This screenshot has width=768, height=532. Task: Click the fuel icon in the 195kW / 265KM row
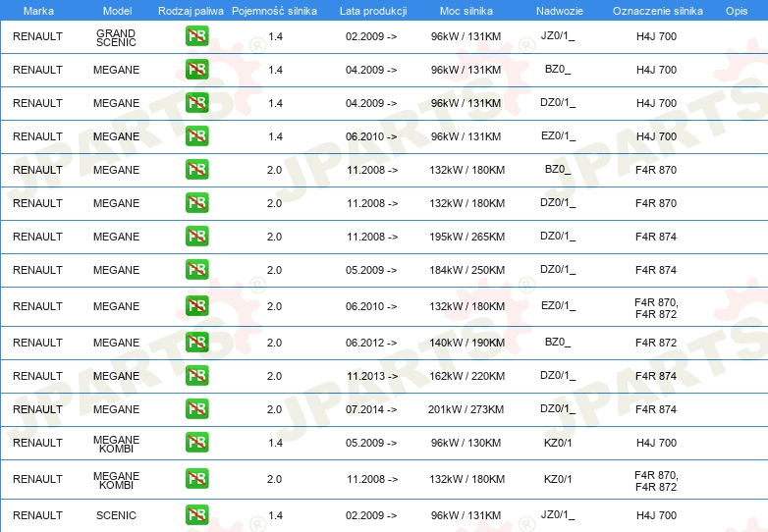point(196,236)
